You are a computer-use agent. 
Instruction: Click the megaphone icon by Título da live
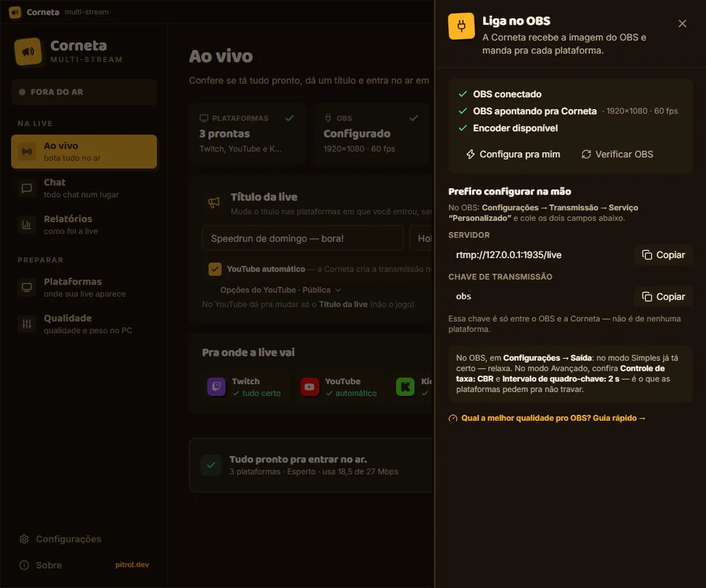click(x=214, y=203)
